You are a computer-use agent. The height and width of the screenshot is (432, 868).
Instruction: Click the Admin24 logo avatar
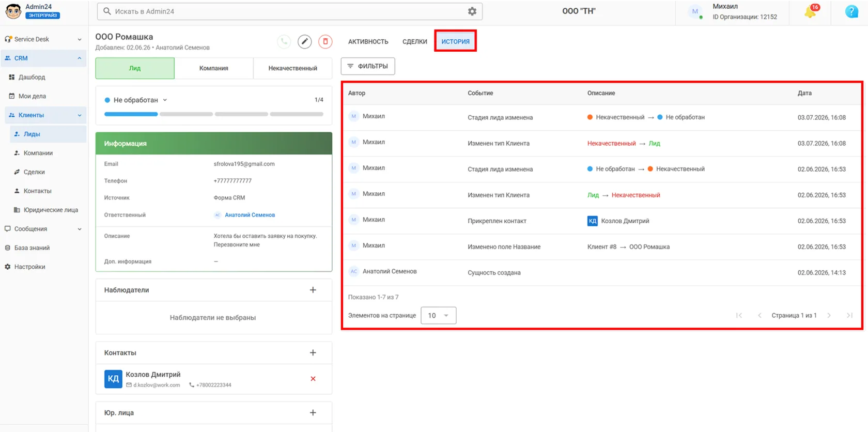click(x=13, y=11)
